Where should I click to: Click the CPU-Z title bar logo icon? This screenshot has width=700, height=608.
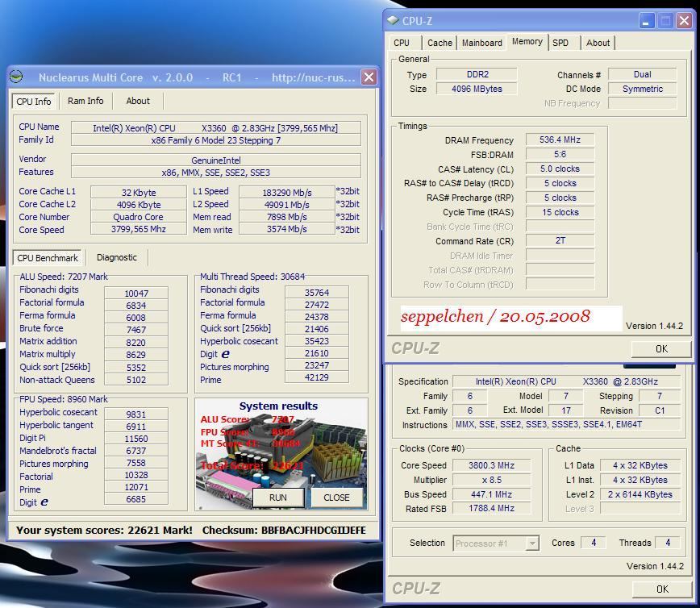point(393,20)
